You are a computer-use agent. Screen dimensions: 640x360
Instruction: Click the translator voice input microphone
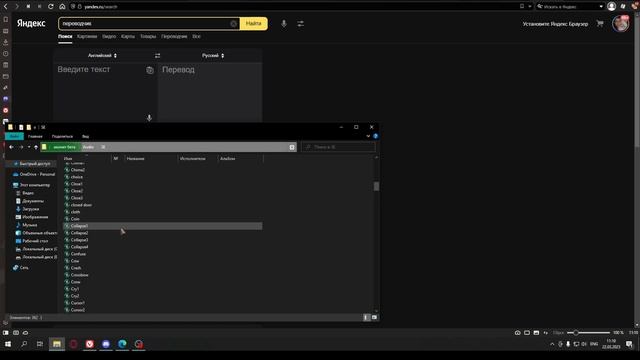(x=149, y=118)
